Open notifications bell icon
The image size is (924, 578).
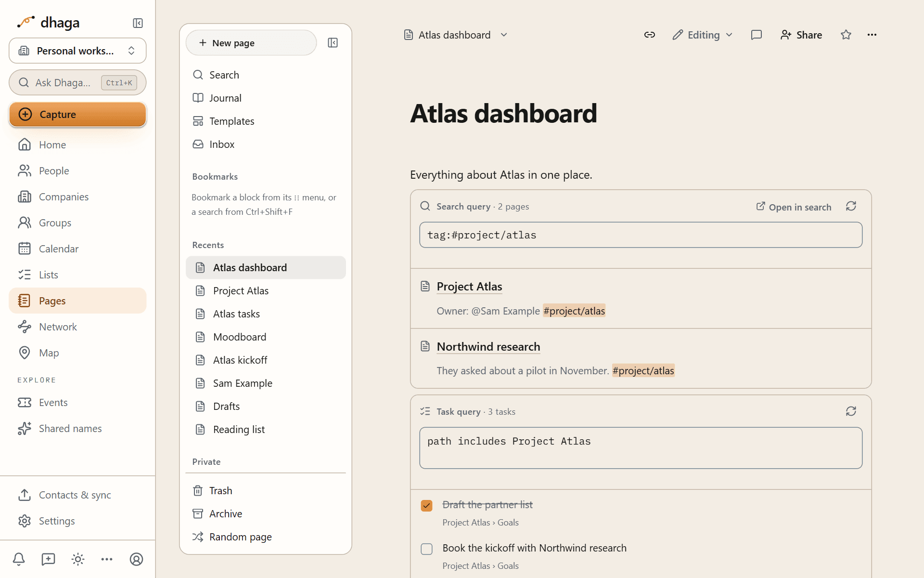point(19,559)
